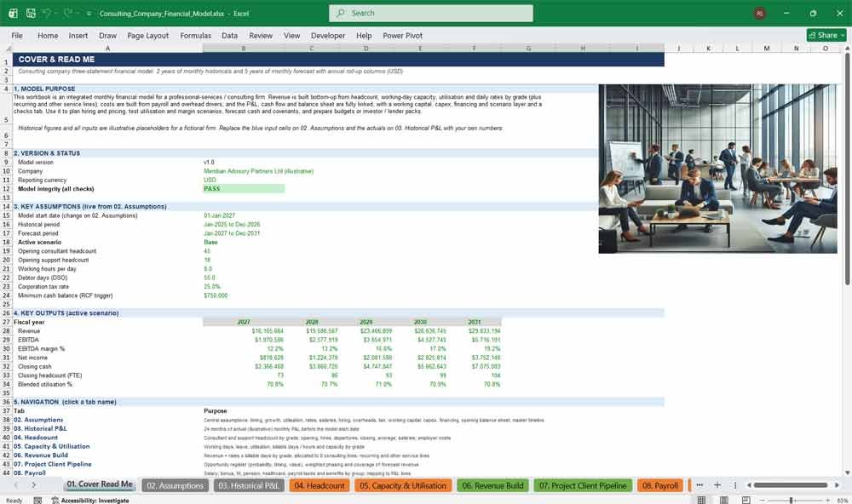
Task: Select column A header
Action: pyautogui.click(x=107, y=49)
